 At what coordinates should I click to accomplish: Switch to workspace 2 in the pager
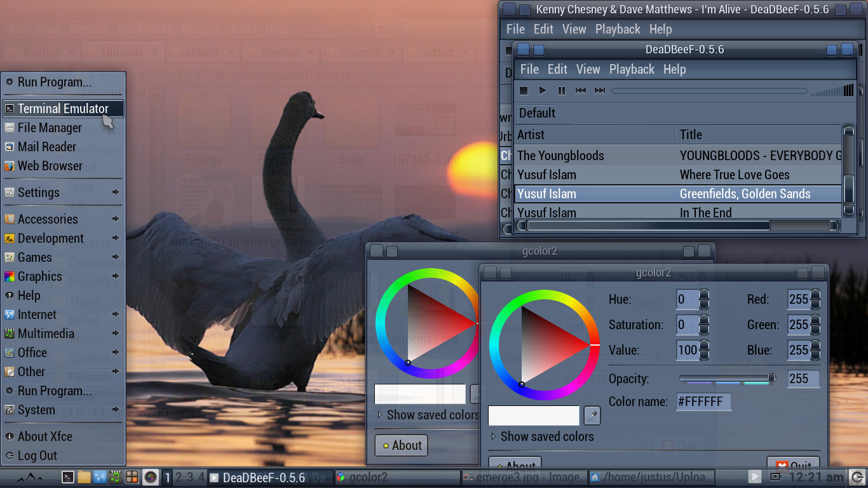click(179, 477)
